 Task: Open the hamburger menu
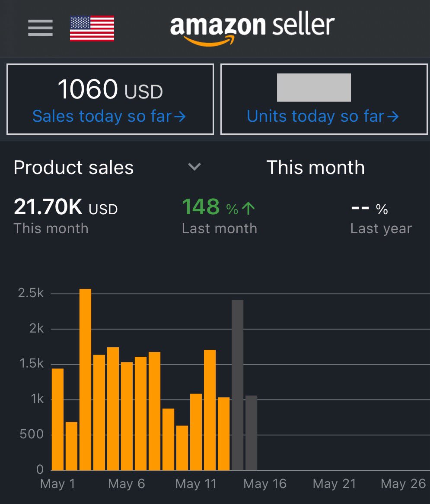pyautogui.click(x=40, y=28)
